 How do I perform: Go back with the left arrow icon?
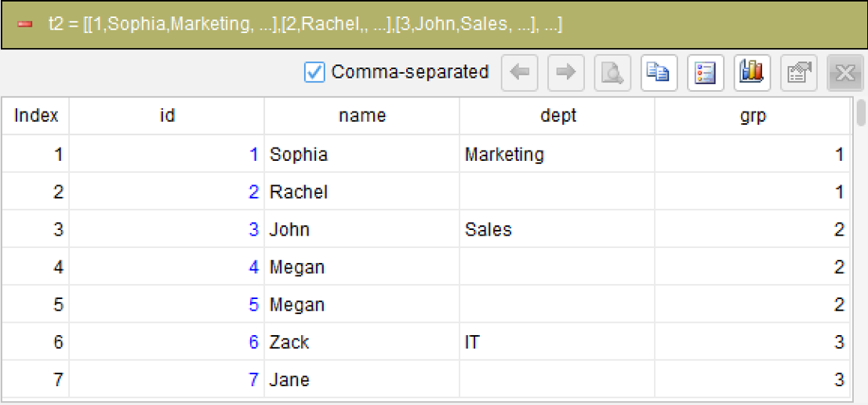(520, 72)
